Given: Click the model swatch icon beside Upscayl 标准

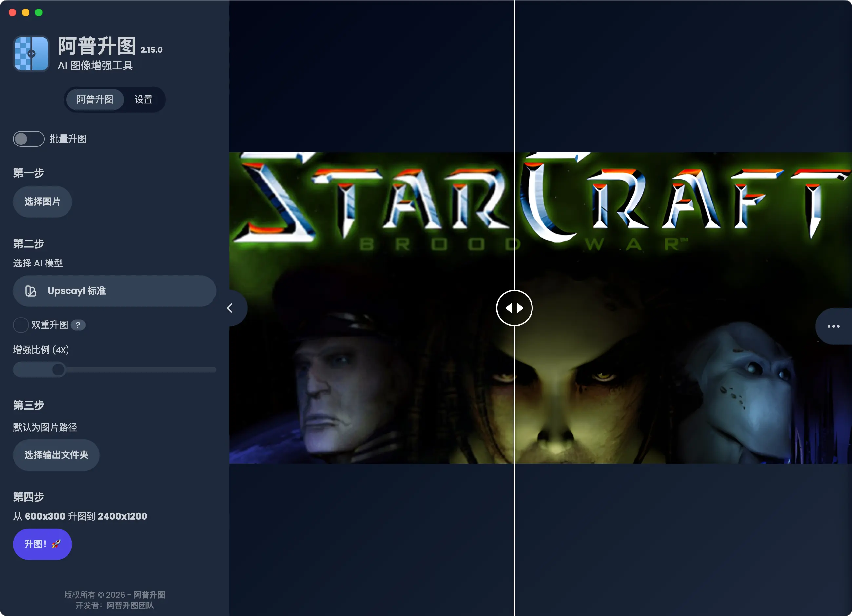Looking at the screenshot, I should [31, 291].
